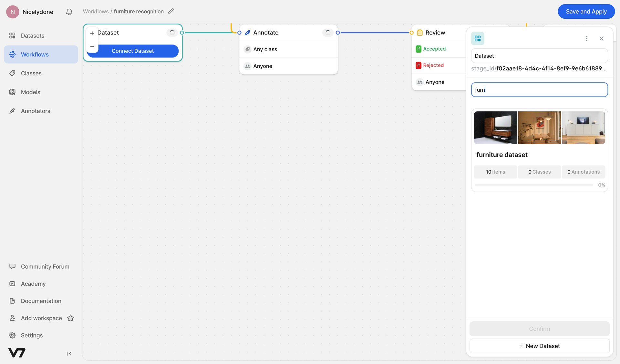The height and width of the screenshot is (364, 620).
Task: Open the Annotators section in sidebar
Action: 35,111
